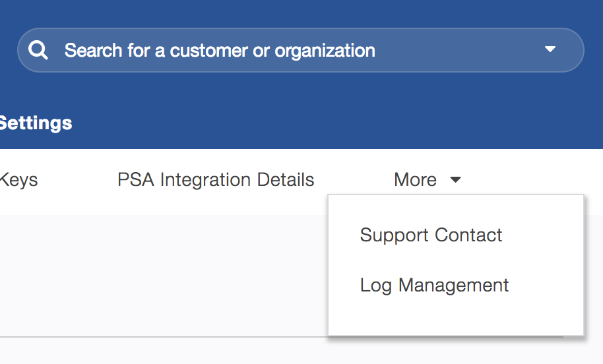The image size is (603, 364).
Task: Collapse the More menu using its triangle
Action: [x=455, y=179]
